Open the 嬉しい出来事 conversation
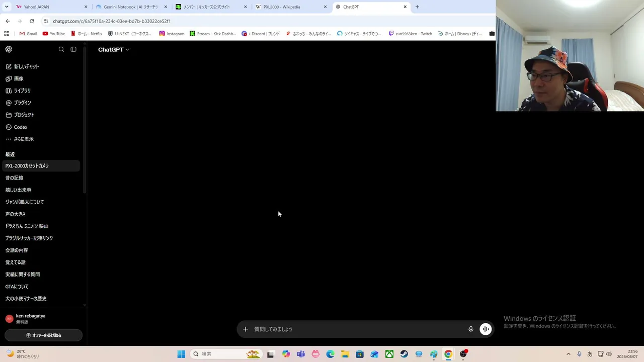 click(41, 190)
